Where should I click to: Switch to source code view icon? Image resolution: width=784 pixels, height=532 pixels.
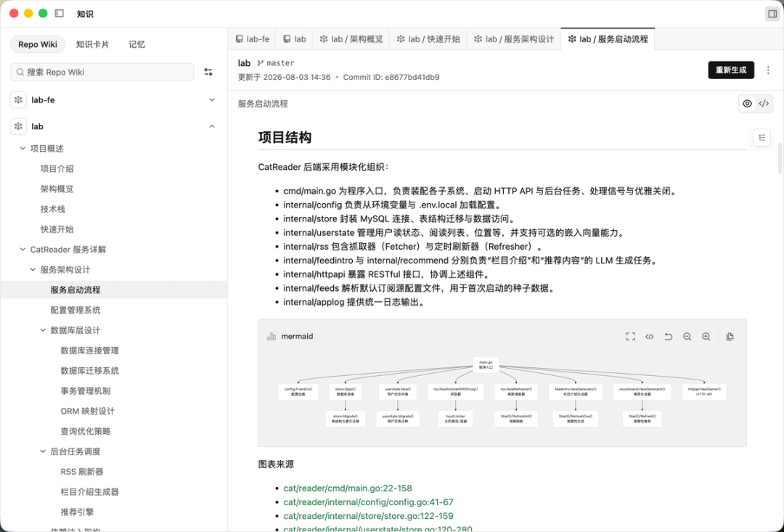click(x=764, y=104)
